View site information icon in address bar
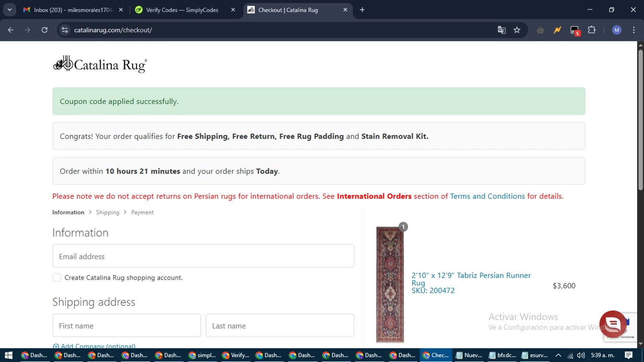 pyautogui.click(x=65, y=30)
